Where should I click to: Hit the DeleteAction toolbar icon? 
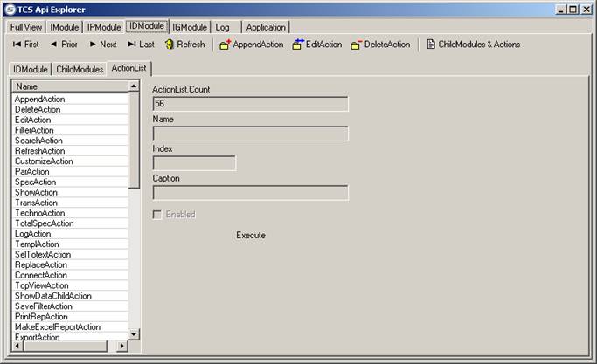[x=357, y=45]
